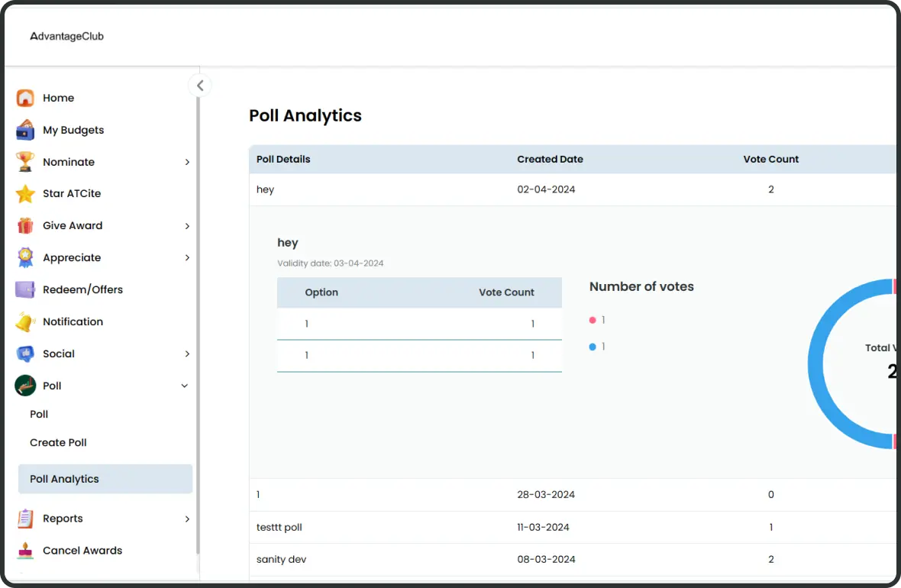The width and height of the screenshot is (901, 588).
Task: Click the Notification bell icon
Action: (x=25, y=322)
